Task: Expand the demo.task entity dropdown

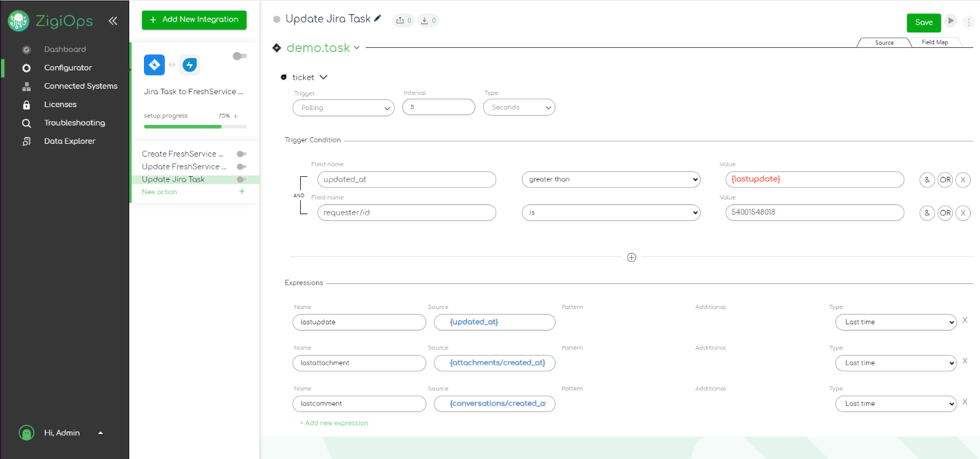Action: point(357,48)
